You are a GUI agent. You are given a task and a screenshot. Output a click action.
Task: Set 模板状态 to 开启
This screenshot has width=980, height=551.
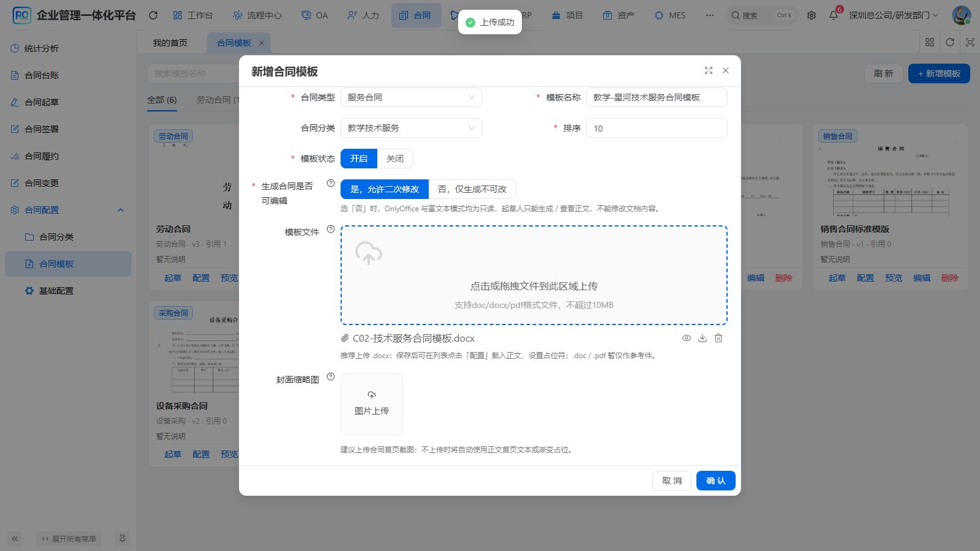point(359,159)
